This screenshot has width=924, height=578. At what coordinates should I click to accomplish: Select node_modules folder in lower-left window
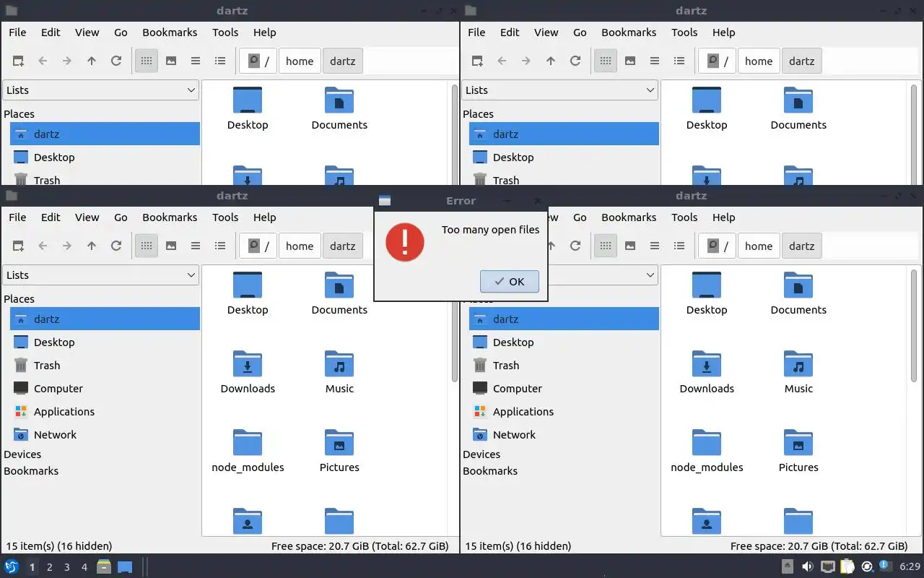[248, 452]
